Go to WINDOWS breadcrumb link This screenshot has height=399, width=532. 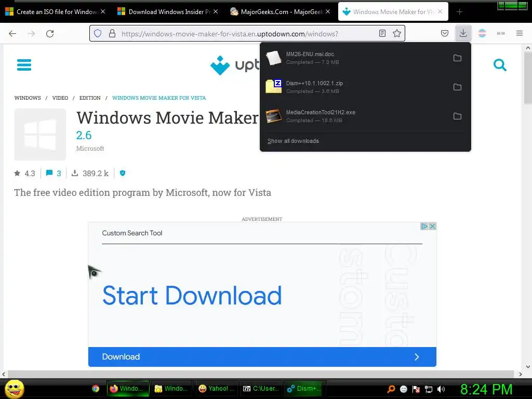tap(28, 98)
